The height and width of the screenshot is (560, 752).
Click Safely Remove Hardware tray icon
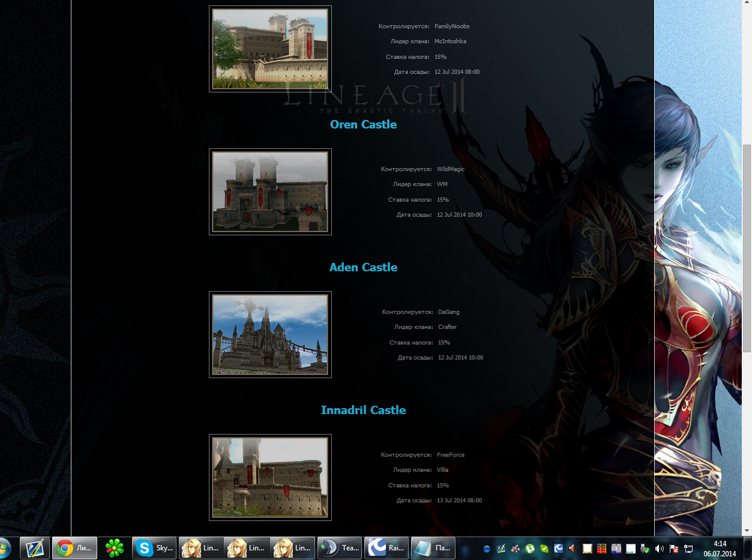(645, 549)
